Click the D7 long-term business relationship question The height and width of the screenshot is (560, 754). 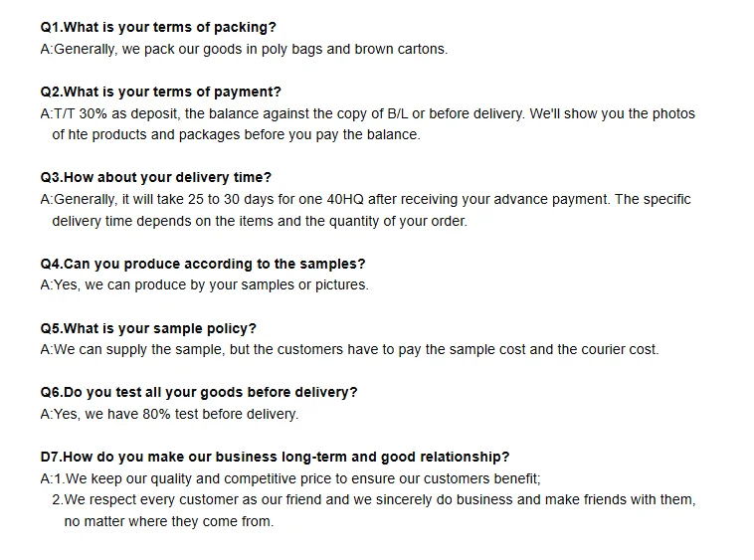pyautogui.click(x=275, y=457)
